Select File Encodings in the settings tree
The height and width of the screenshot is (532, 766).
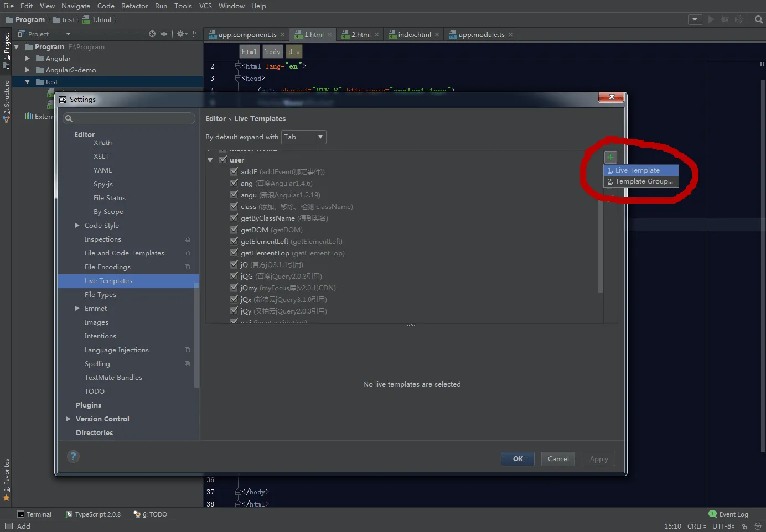click(107, 267)
